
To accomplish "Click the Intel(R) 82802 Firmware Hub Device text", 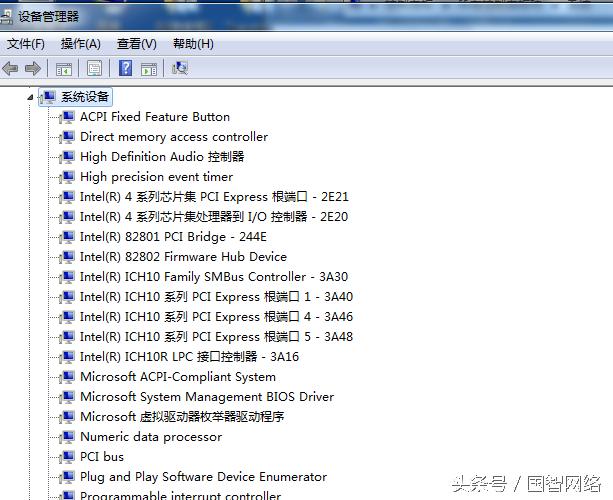I will pos(183,257).
